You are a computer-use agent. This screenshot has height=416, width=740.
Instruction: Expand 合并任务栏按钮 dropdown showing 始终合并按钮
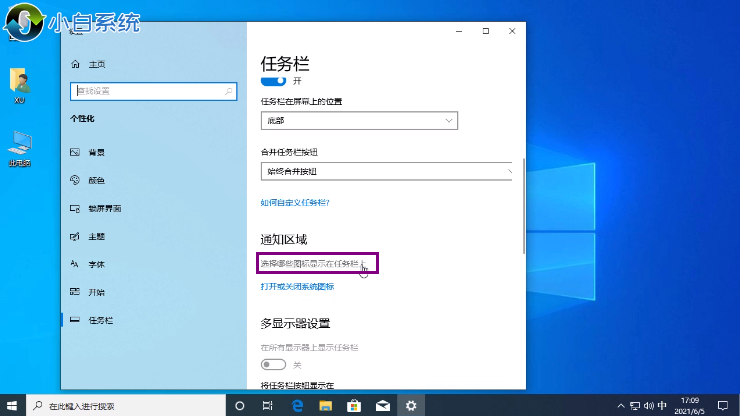(387, 171)
